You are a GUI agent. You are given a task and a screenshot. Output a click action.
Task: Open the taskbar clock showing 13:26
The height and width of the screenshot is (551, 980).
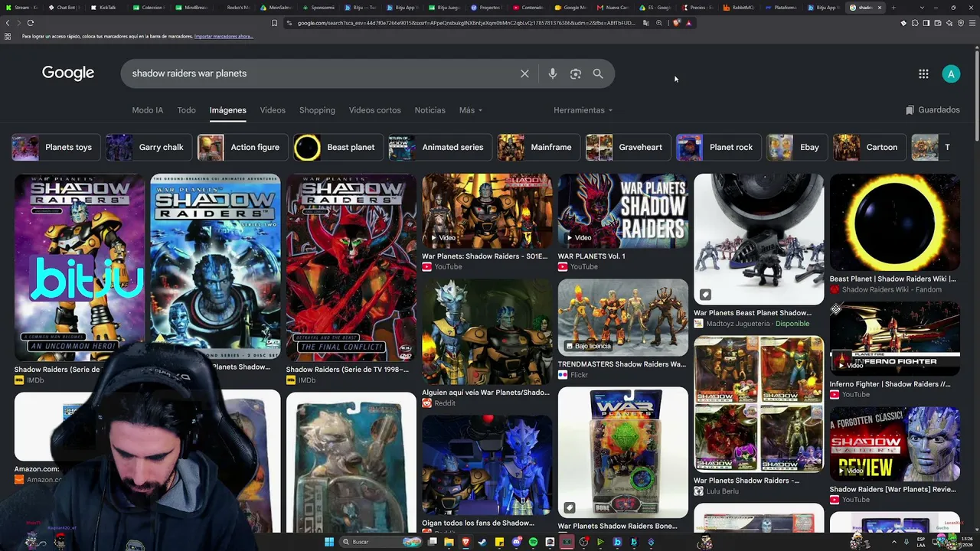tap(966, 542)
